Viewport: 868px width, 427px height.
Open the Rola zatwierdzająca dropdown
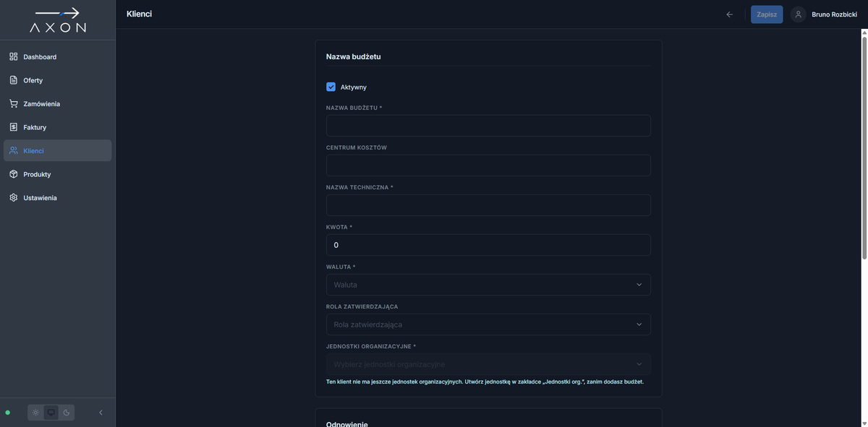488,324
